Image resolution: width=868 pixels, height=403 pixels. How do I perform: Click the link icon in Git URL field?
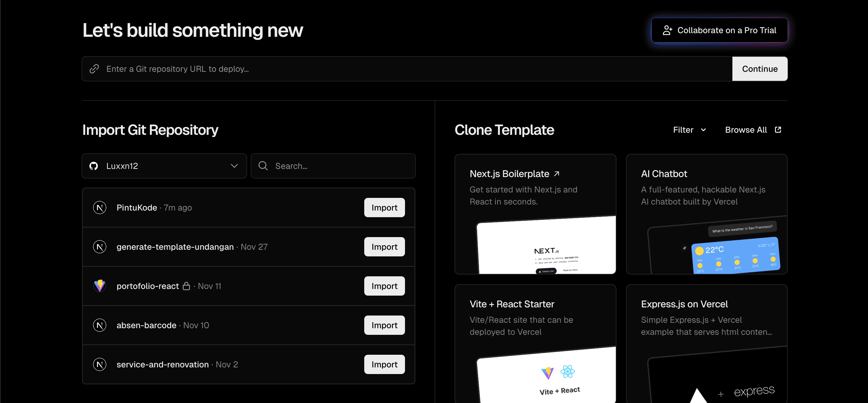pos(94,69)
